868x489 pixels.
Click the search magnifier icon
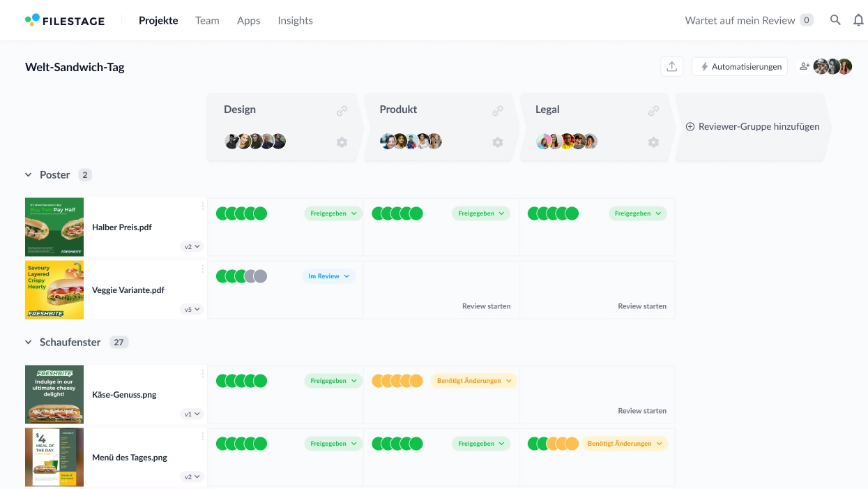pyautogui.click(x=835, y=20)
